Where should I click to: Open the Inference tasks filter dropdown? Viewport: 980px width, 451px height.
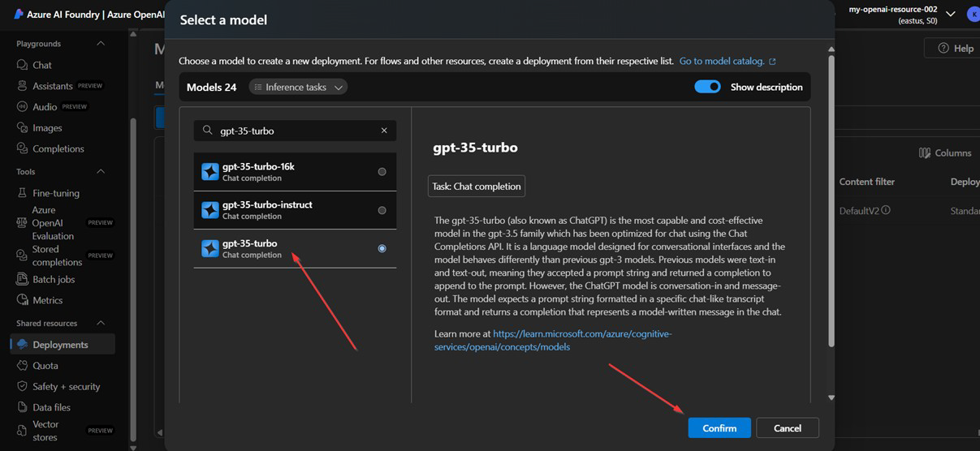(298, 87)
